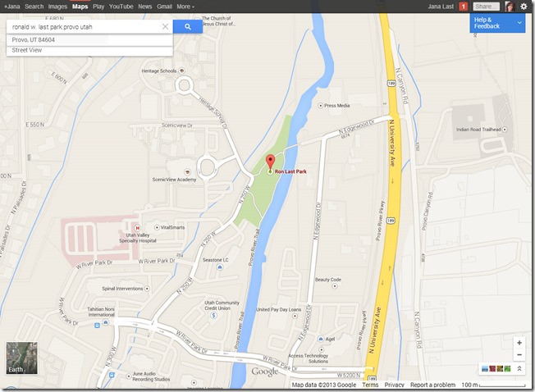535x392 pixels.
Task: Click the Indian Road Trailhead marker
Action: tap(505, 130)
